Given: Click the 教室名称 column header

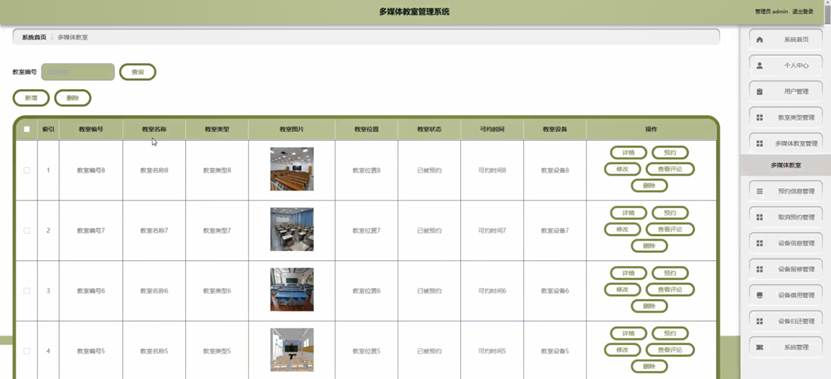Looking at the screenshot, I should 154,129.
